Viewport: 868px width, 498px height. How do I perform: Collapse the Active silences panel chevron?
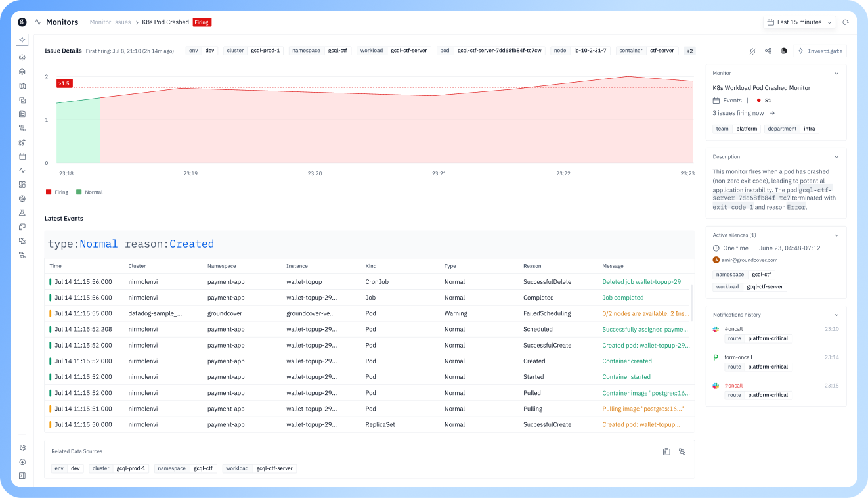pyautogui.click(x=836, y=235)
